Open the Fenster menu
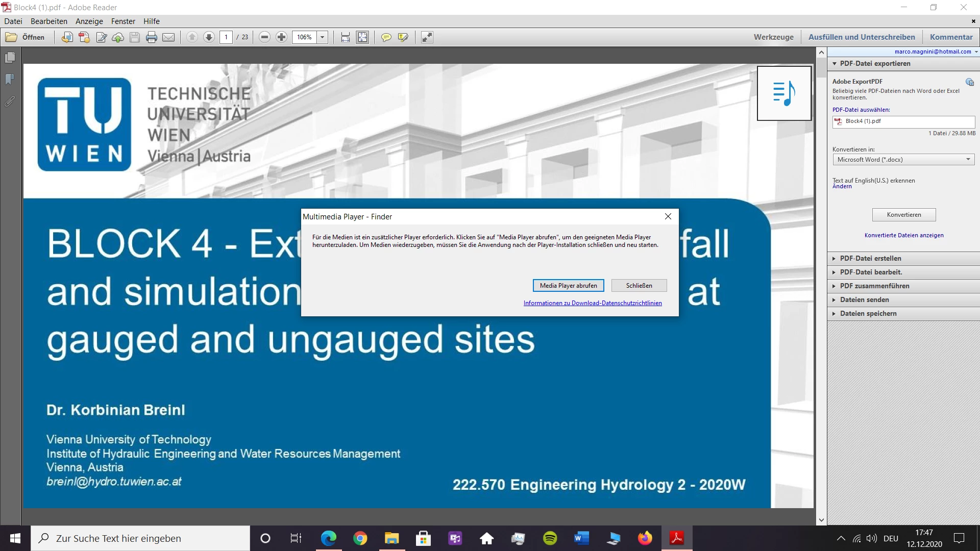 123,21
